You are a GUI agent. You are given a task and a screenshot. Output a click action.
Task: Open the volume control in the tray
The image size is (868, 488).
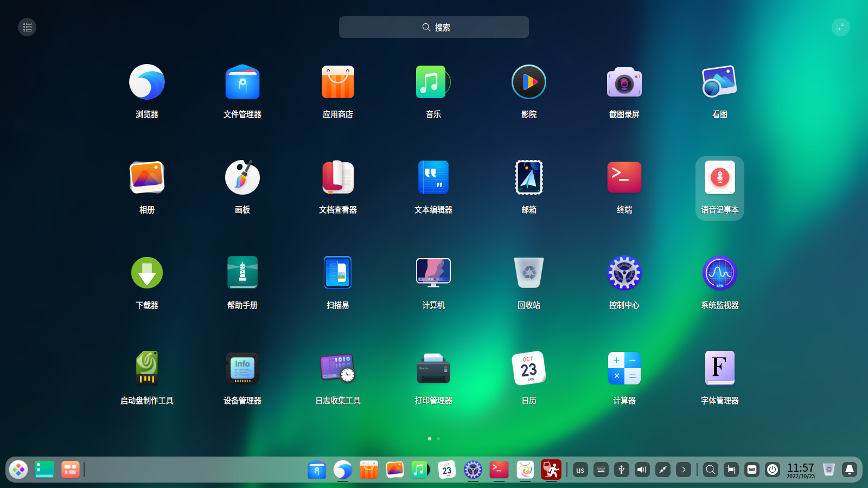[x=642, y=470]
